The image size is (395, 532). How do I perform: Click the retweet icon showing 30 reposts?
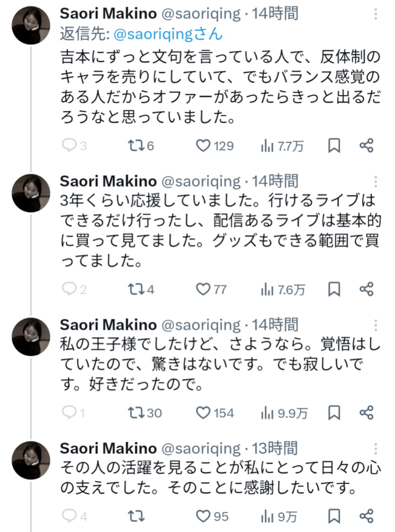point(136,413)
